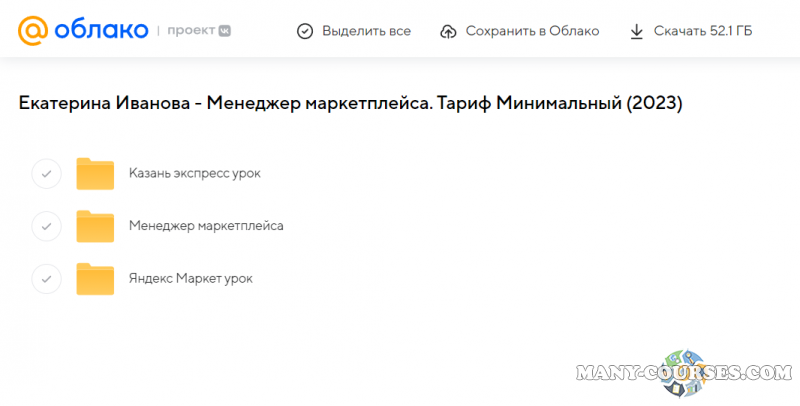
Task: Click the 'Менеджер маркетплейса' folder icon
Action: point(96,226)
